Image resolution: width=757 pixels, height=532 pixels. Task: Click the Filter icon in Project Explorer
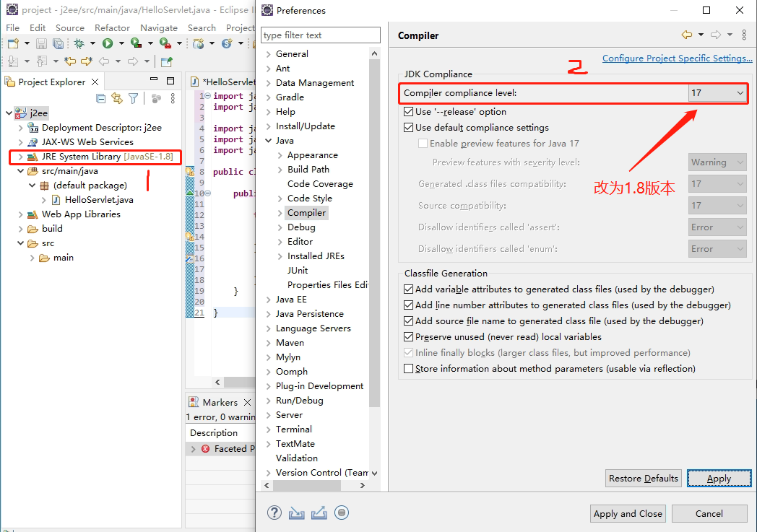[x=134, y=98]
